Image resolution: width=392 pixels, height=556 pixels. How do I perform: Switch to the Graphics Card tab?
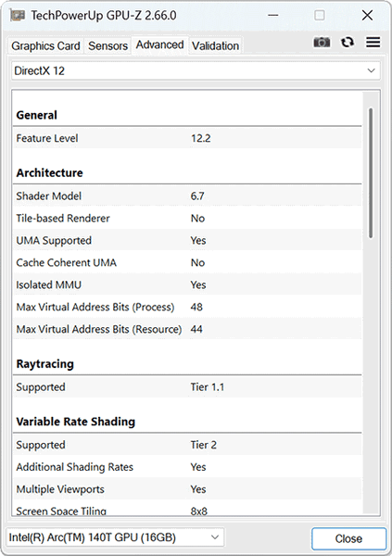[x=45, y=45]
